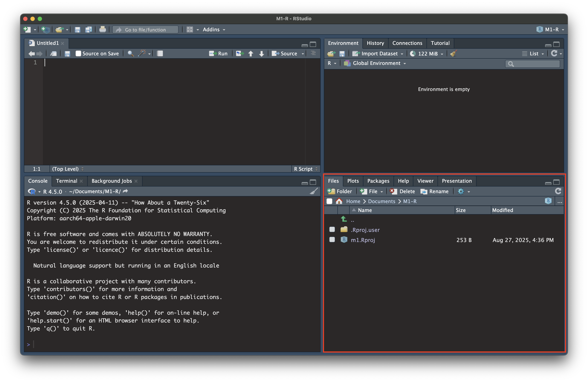The height and width of the screenshot is (382, 588).
Task: Open Global Environment selector
Action: 375,63
